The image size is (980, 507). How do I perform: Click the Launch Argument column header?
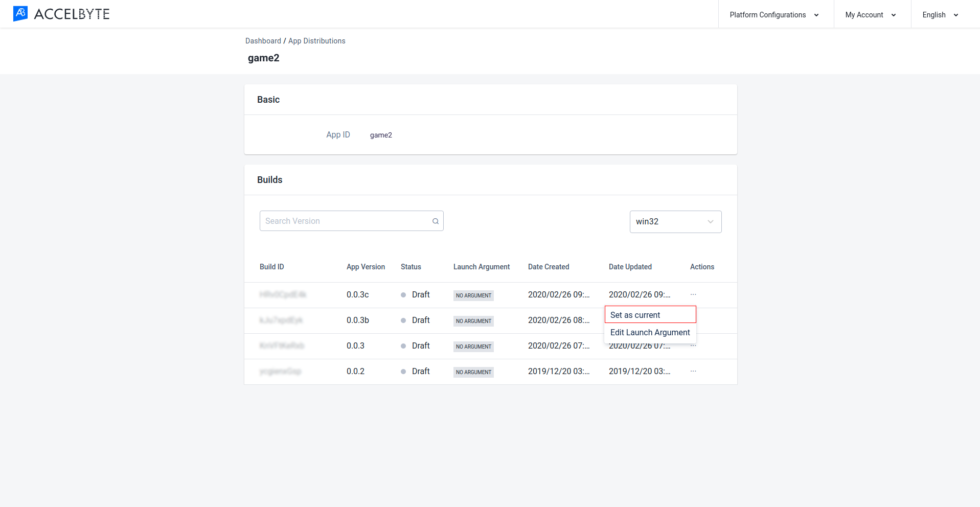coord(482,267)
